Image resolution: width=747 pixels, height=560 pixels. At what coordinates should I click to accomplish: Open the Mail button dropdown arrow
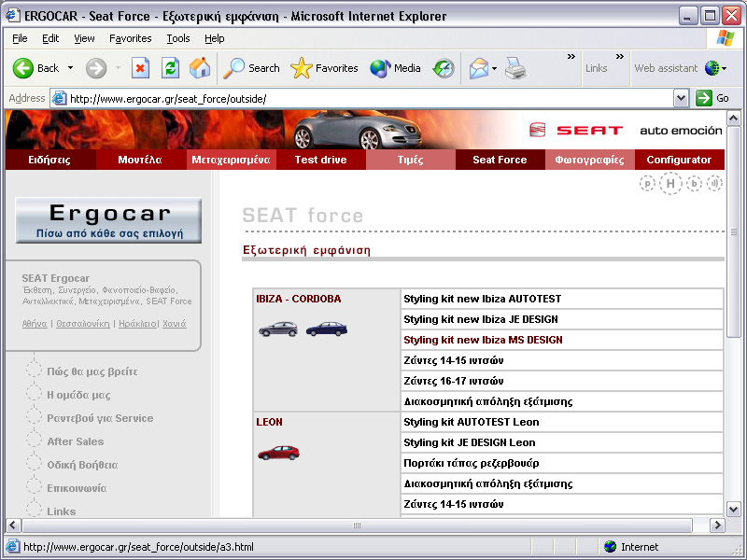(495, 68)
